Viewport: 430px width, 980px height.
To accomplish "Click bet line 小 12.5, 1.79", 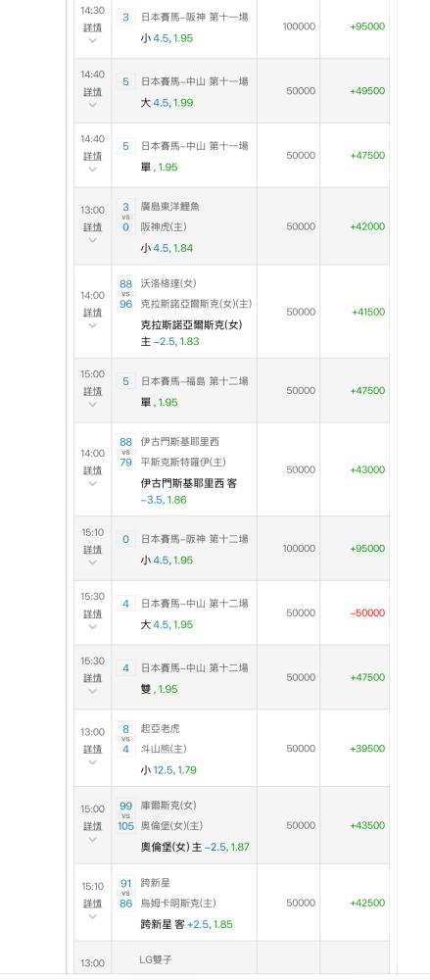I will (x=168, y=770).
